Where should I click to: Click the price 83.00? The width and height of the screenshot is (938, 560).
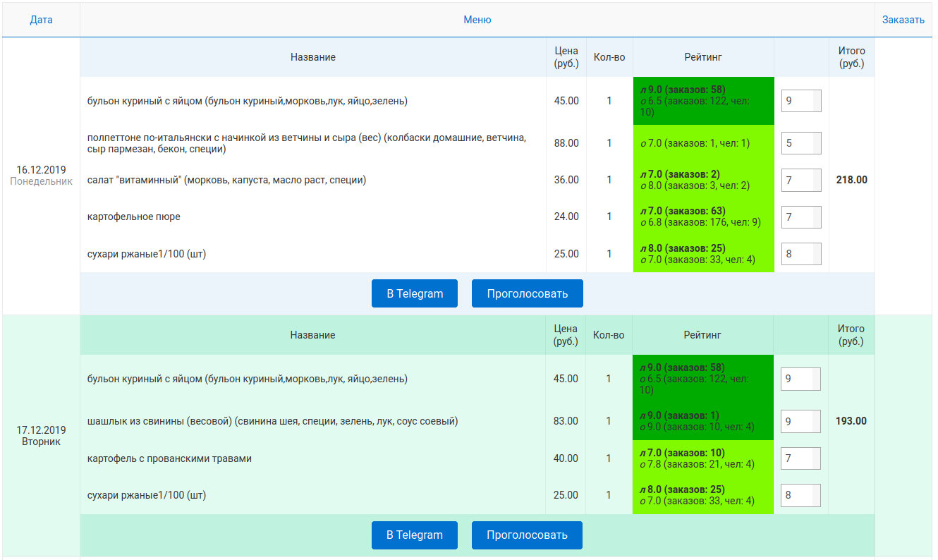[x=566, y=421]
